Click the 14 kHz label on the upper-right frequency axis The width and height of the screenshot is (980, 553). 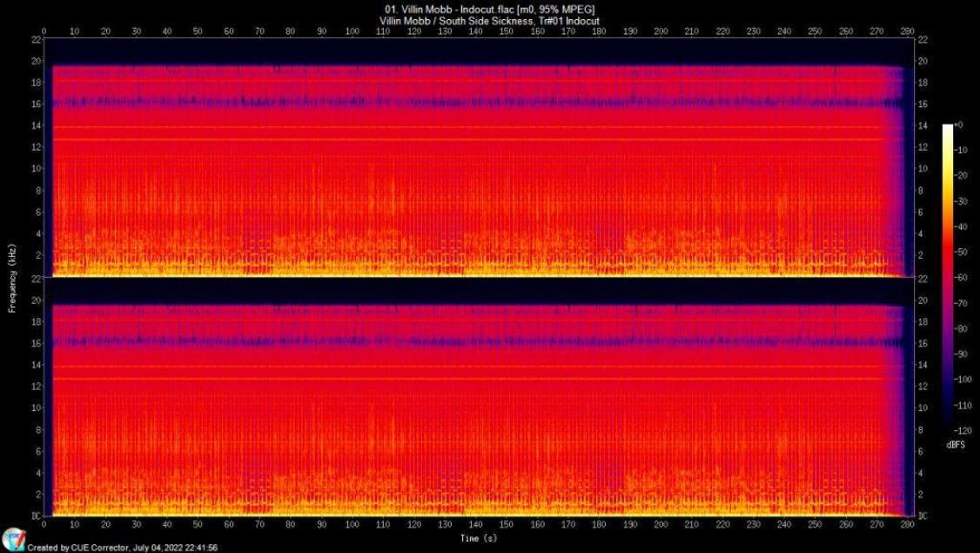922,126
